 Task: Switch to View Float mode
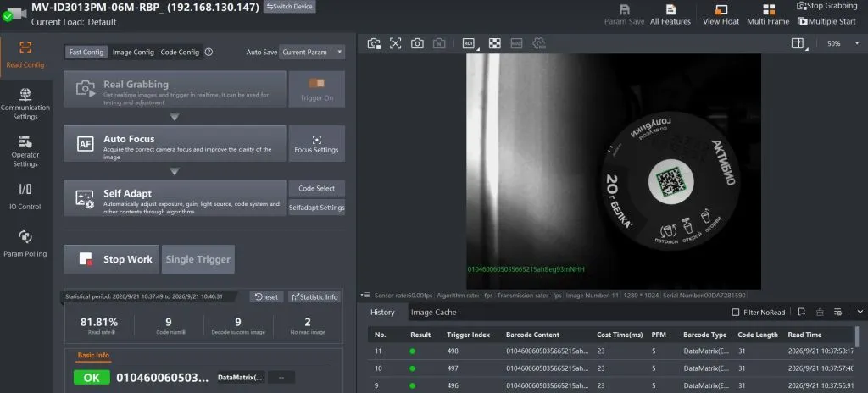(x=721, y=15)
